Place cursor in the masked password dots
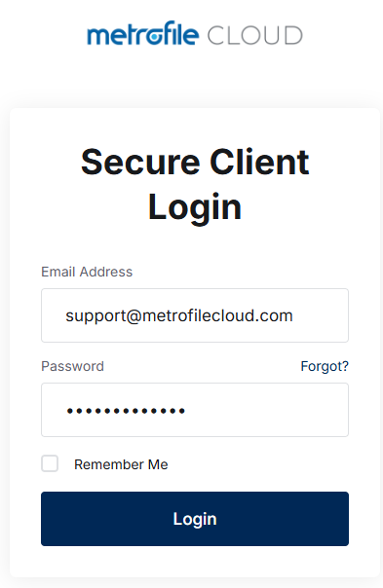Viewport: 383px width, 588px height. pyautogui.click(x=126, y=411)
